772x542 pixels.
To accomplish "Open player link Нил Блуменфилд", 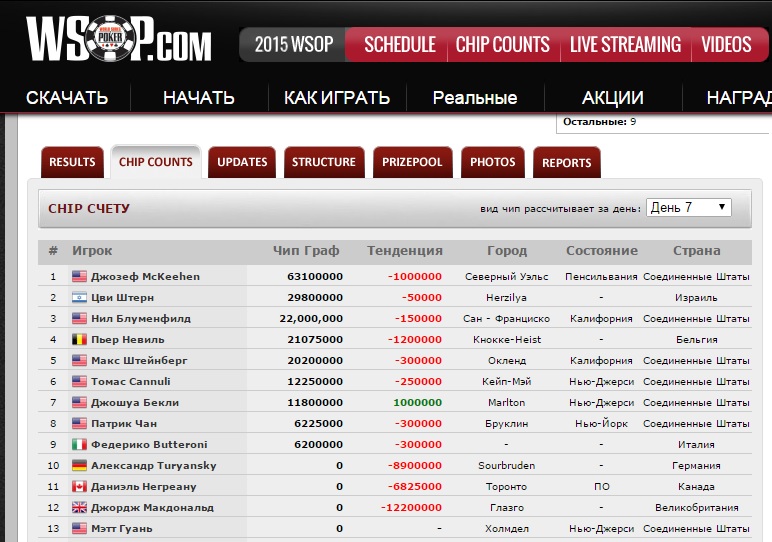I will 141,319.
